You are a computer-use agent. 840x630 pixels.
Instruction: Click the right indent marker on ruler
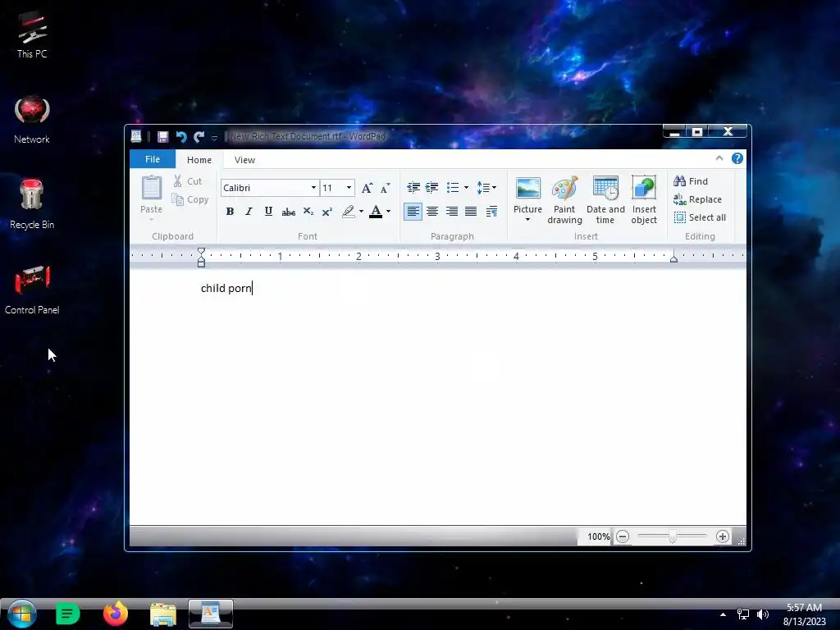(674, 258)
